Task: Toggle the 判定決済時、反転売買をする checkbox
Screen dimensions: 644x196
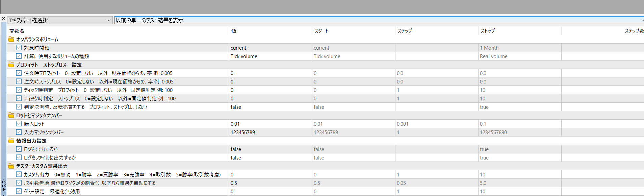Action: (19, 107)
